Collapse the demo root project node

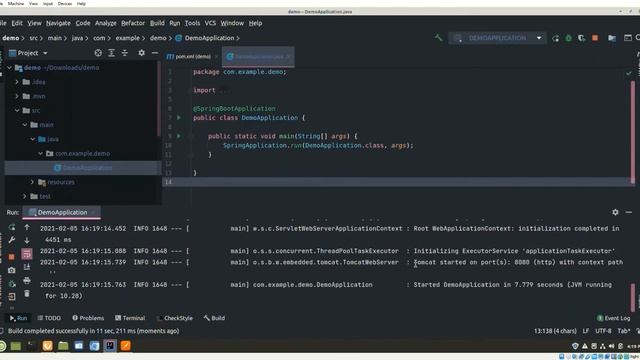click(9, 68)
